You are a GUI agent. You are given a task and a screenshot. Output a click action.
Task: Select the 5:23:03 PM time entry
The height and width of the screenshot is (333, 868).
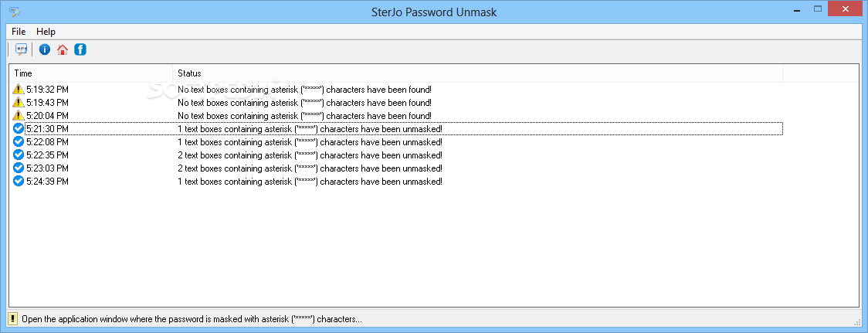(48, 168)
